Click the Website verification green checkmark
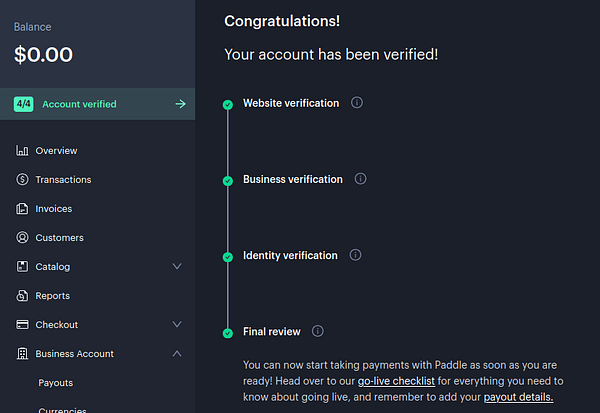The height and width of the screenshot is (413, 600). pyautogui.click(x=228, y=104)
